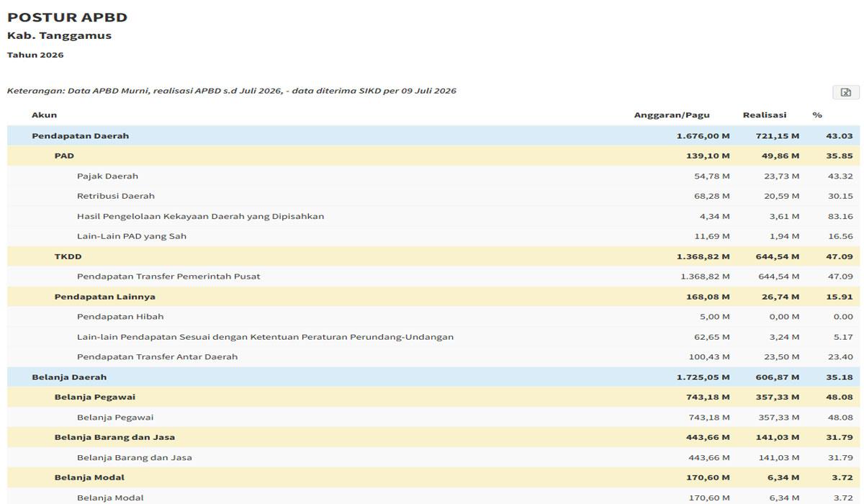Click PAD realization value 49,86 M
Screen dimensions: 864x504
pyautogui.click(x=780, y=156)
